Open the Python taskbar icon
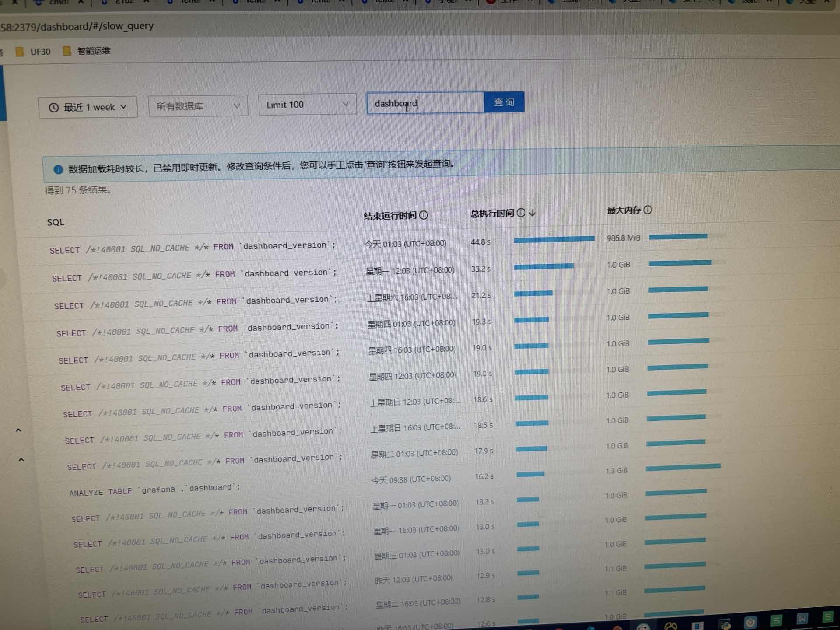840x630 pixels. click(725, 625)
